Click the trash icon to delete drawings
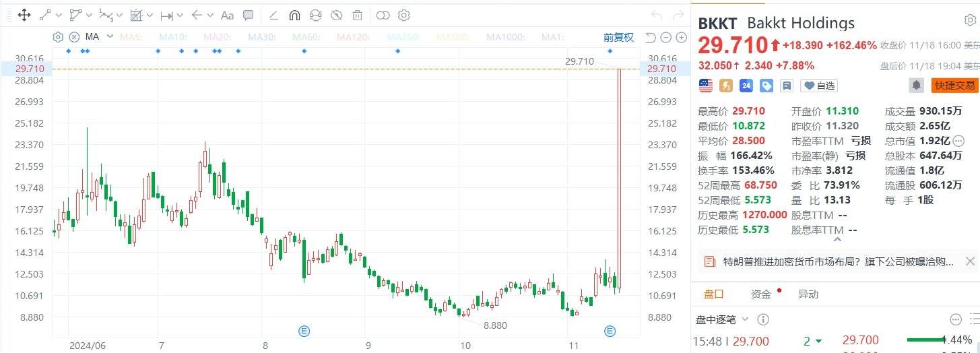Viewport: 980px width, 353px height. pyautogui.click(x=358, y=15)
